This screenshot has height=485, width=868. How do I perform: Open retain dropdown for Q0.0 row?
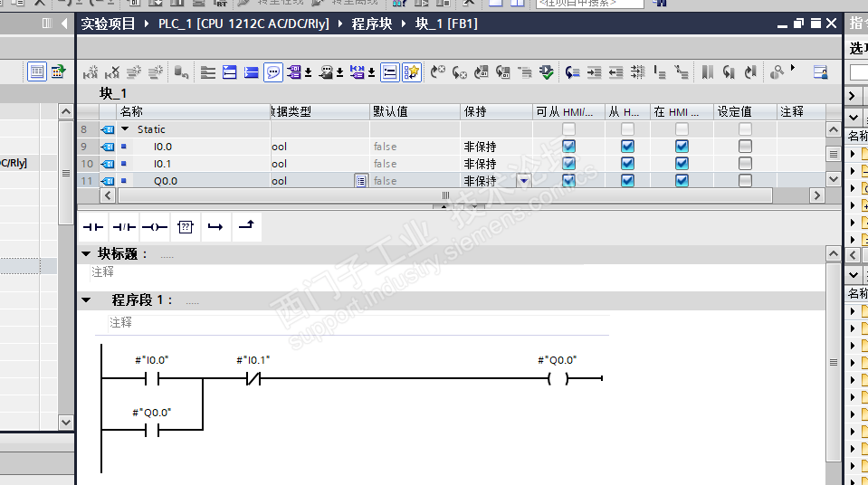tap(524, 181)
